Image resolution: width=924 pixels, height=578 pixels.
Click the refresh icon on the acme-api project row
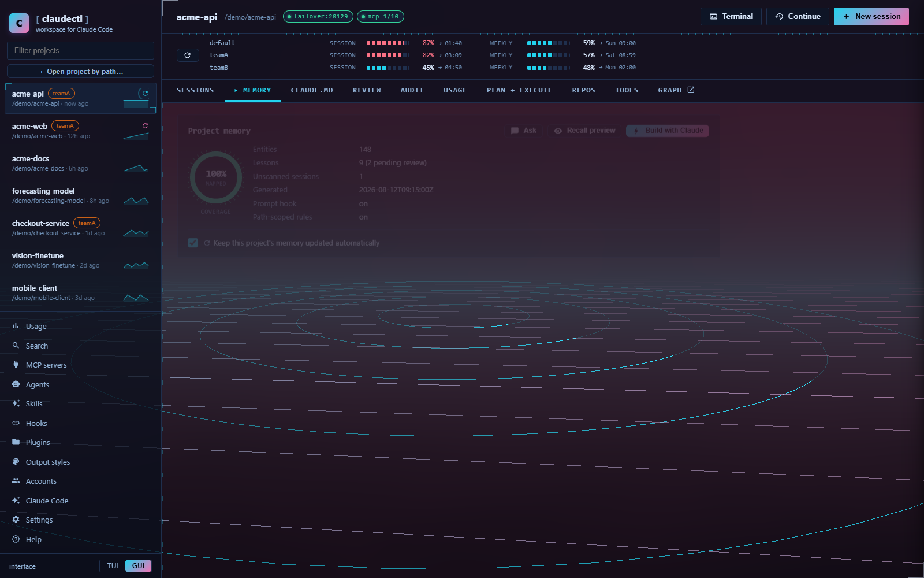point(145,93)
